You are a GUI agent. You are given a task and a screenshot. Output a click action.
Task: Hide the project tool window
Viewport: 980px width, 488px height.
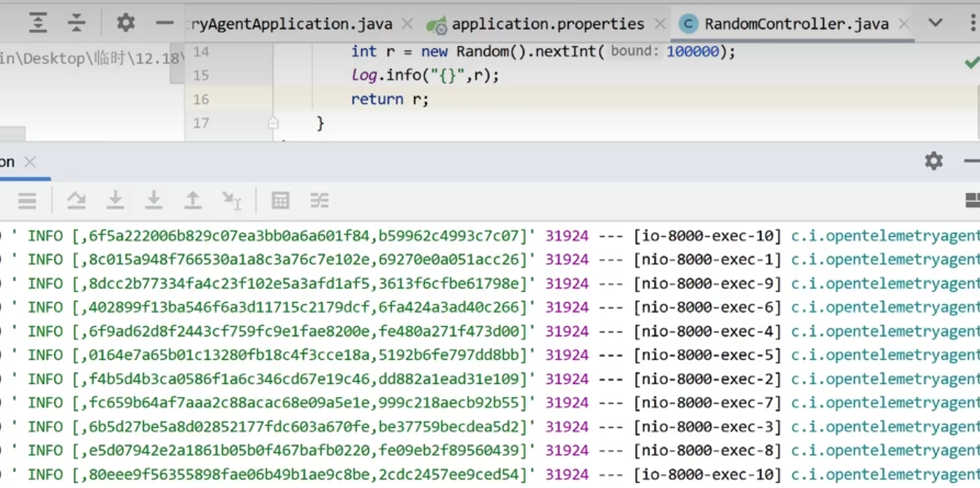[165, 23]
